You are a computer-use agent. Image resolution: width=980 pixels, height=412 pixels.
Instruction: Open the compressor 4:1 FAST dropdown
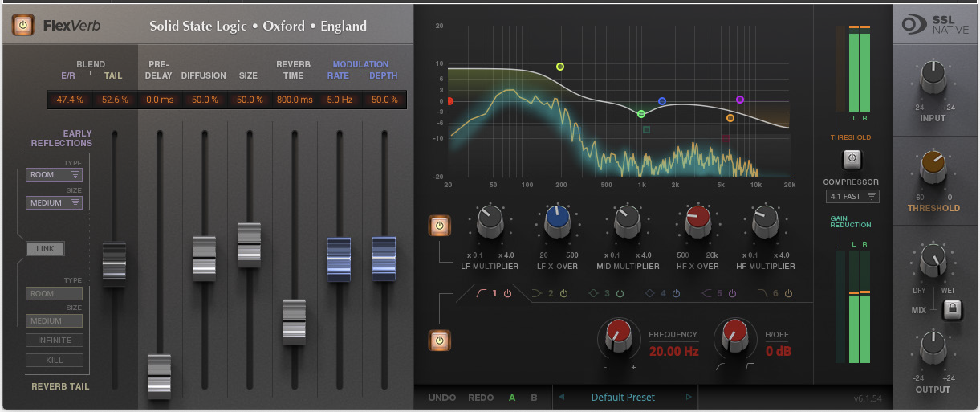pos(852,196)
